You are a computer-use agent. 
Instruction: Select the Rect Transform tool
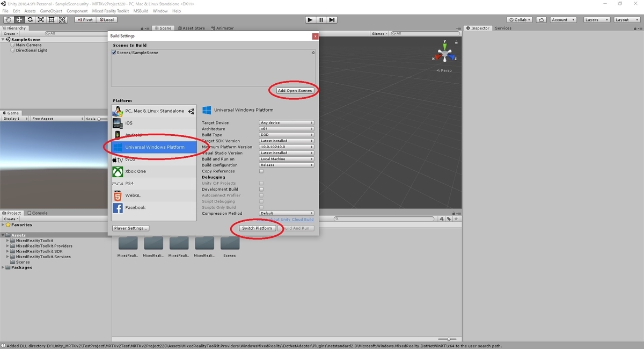click(52, 20)
